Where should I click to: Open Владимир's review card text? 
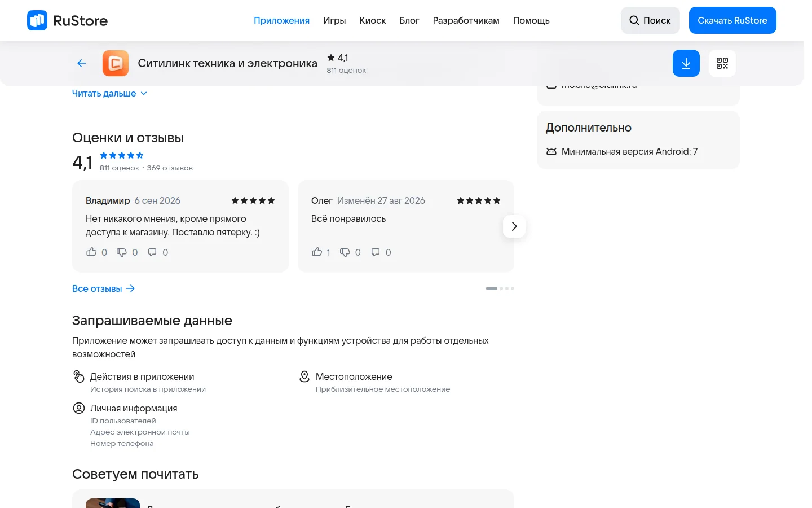point(173,225)
